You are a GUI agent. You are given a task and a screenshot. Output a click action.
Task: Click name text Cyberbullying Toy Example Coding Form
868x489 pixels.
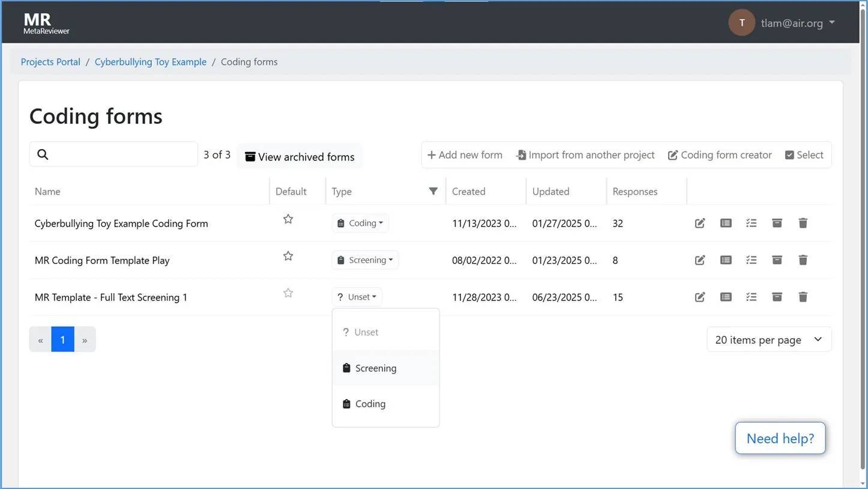[121, 223]
